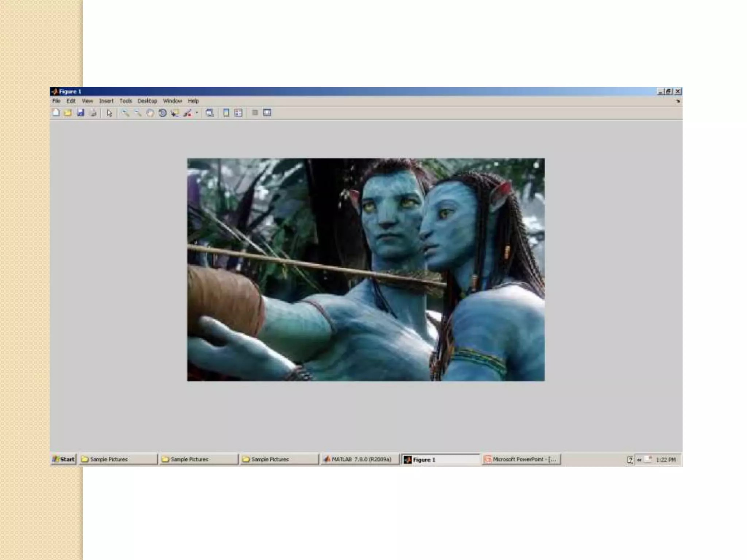This screenshot has width=747, height=560.
Task: Save the figure with the disk icon
Action: coord(81,113)
